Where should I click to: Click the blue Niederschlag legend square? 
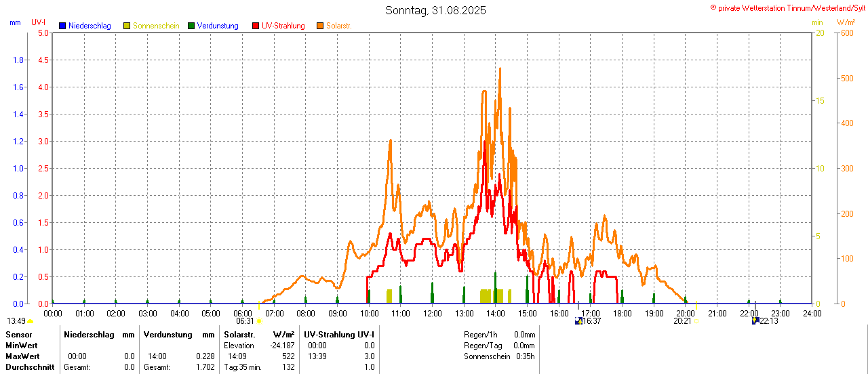62,26
